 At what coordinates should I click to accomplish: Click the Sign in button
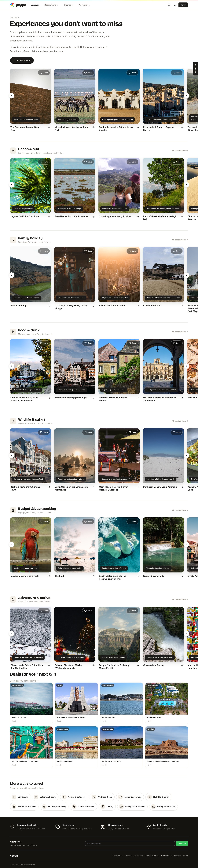pyautogui.click(x=183, y=5)
